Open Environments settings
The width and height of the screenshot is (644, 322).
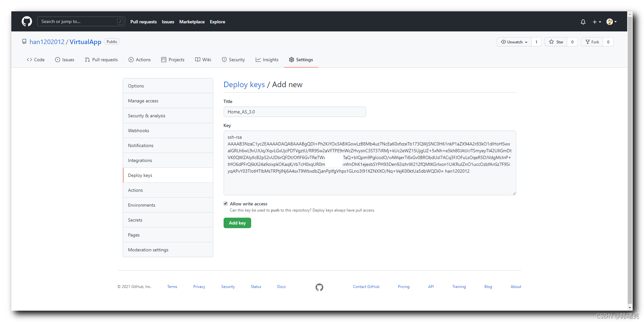point(168,205)
